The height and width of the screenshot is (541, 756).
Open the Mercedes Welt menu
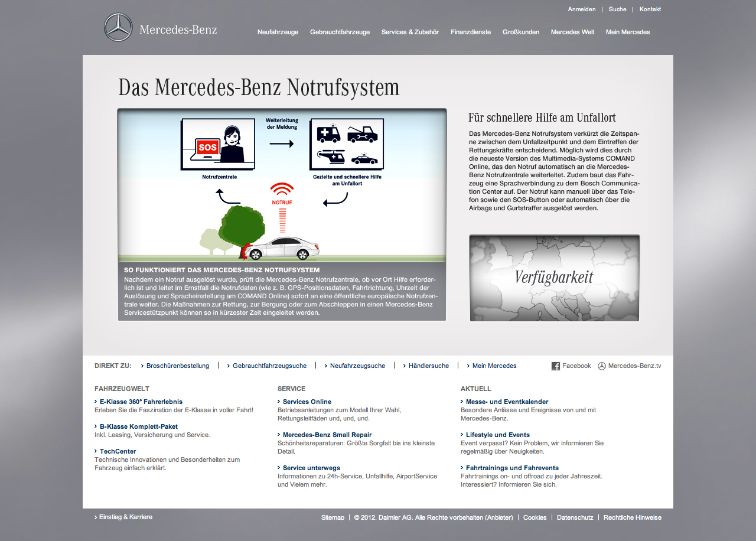572,32
